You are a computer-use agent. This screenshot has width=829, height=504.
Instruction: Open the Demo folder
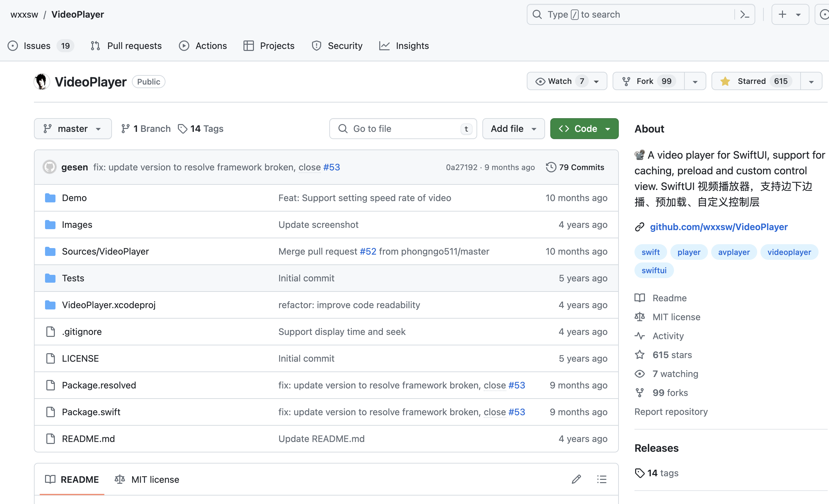74,198
